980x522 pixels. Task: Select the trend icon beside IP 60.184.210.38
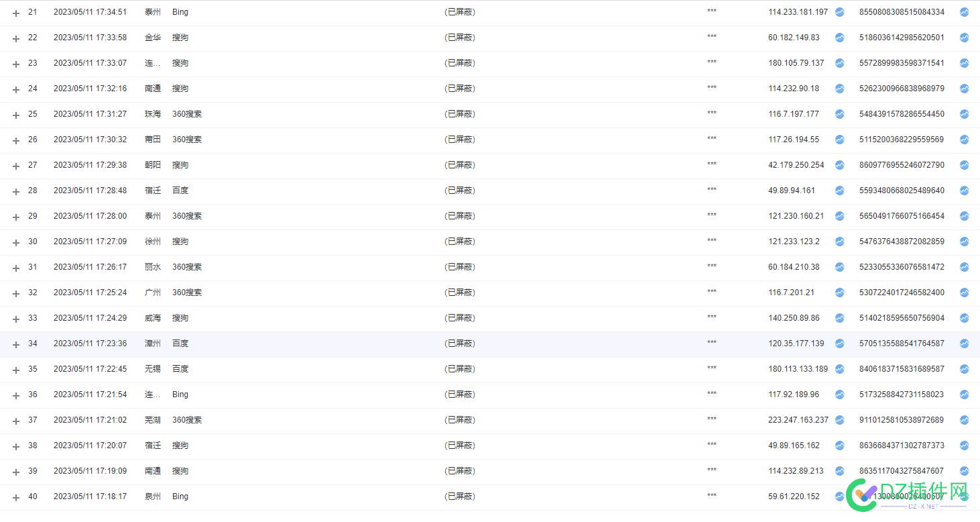[x=839, y=267]
